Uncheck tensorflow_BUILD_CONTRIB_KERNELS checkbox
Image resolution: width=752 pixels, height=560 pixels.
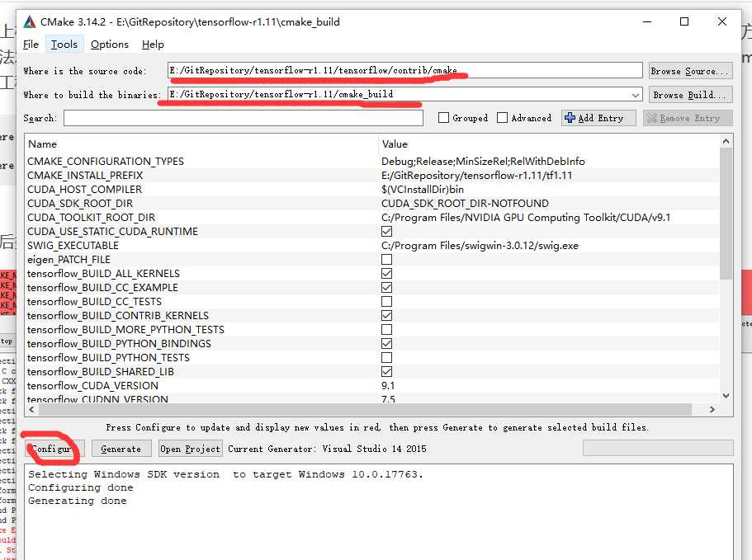coord(386,316)
